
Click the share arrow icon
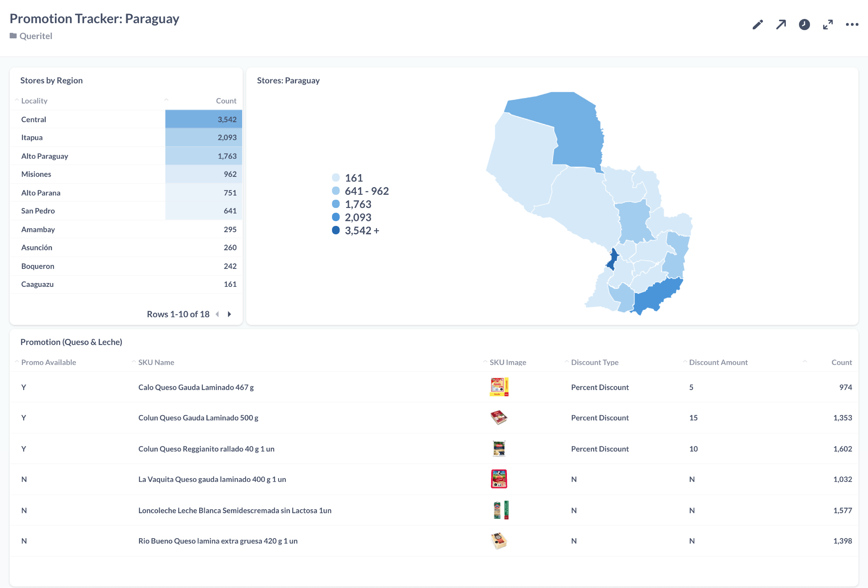point(781,25)
